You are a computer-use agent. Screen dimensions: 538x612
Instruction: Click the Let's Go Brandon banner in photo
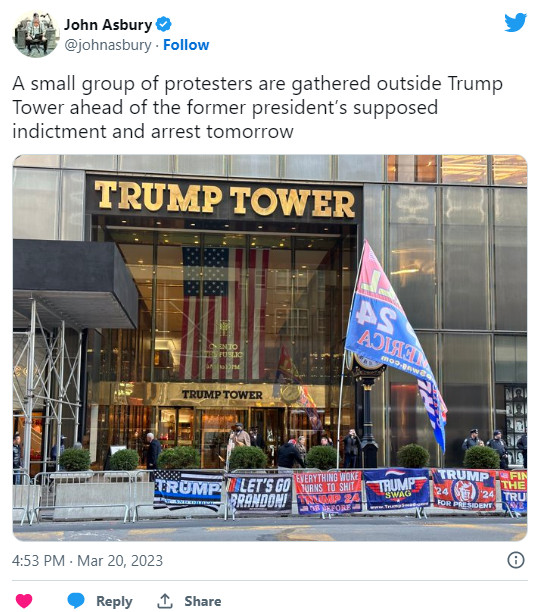(x=259, y=493)
